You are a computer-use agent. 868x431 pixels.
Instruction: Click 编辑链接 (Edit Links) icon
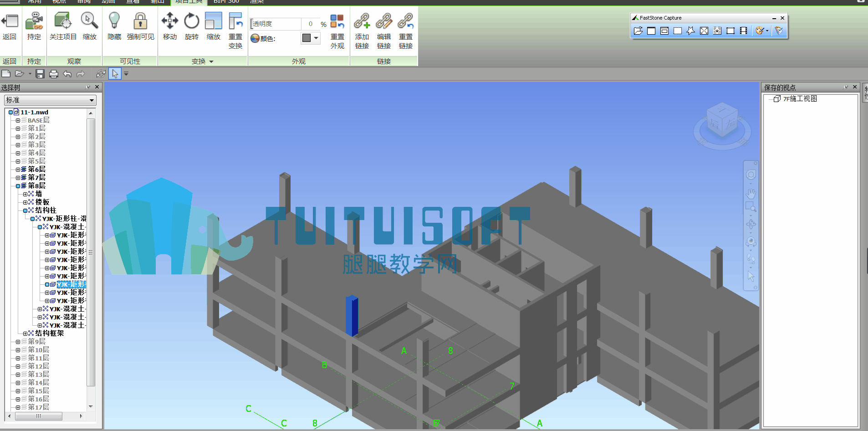[384, 21]
